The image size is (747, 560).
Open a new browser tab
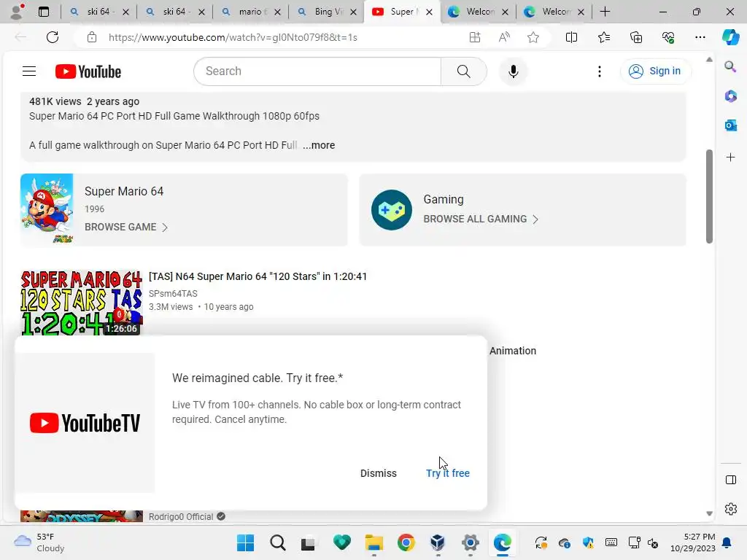coord(605,12)
